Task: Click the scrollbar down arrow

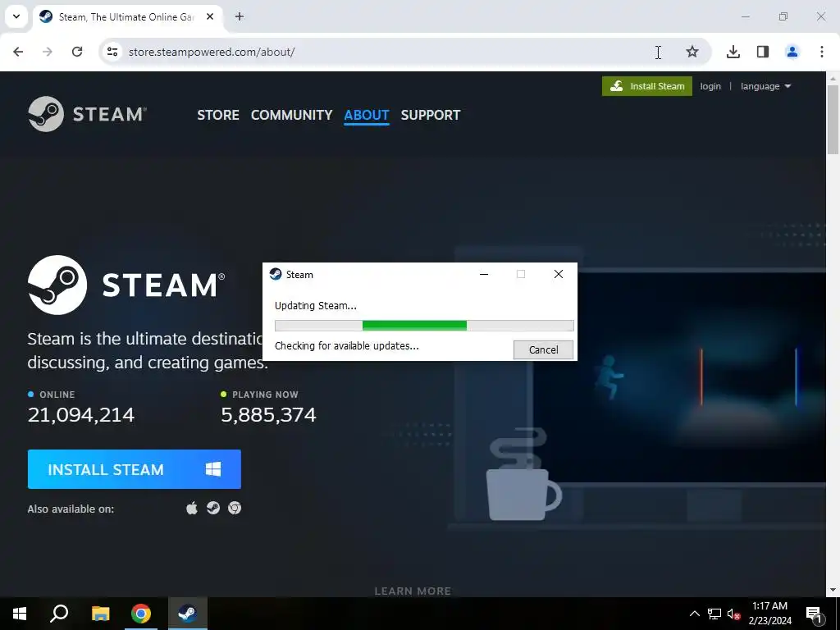Action: point(833,590)
